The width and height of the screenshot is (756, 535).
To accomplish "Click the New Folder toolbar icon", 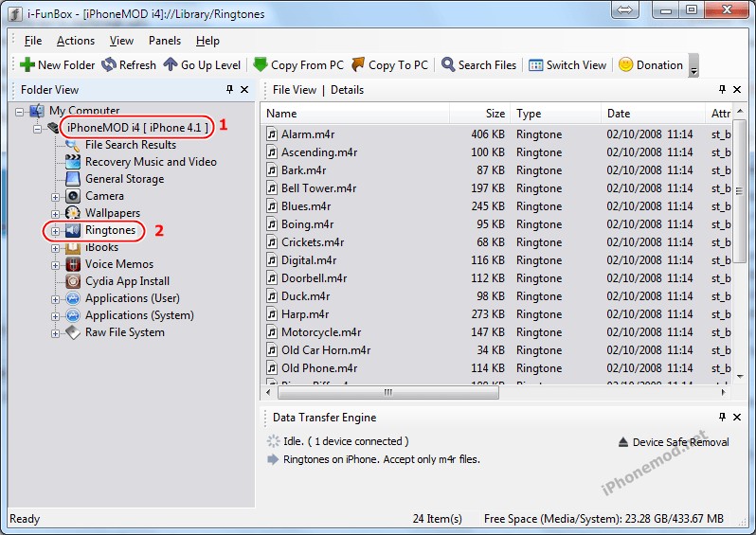I will coord(27,65).
